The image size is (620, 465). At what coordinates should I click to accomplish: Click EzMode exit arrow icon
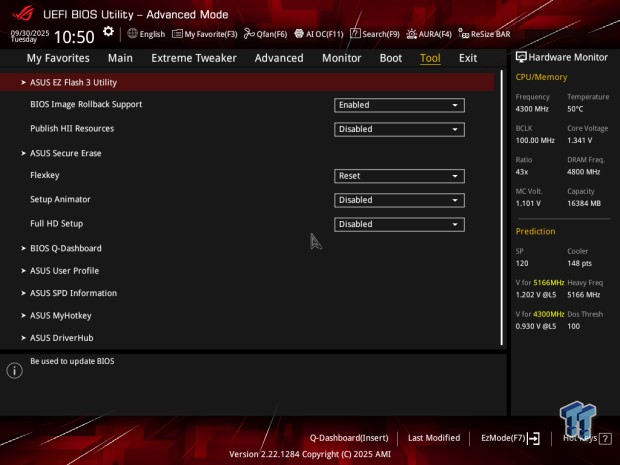(533, 438)
